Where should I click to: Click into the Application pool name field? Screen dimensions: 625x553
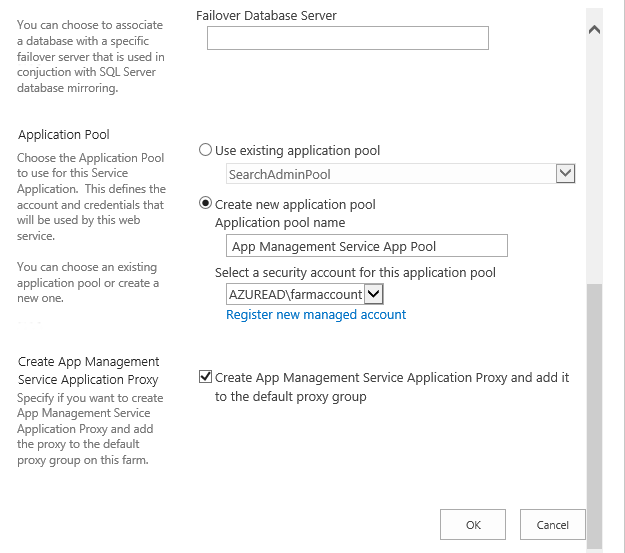(x=367, y=246)
